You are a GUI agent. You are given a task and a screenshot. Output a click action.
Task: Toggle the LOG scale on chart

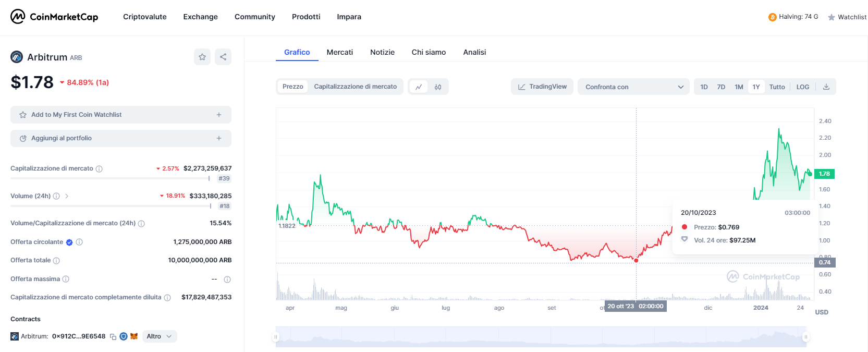pos(803,87)
